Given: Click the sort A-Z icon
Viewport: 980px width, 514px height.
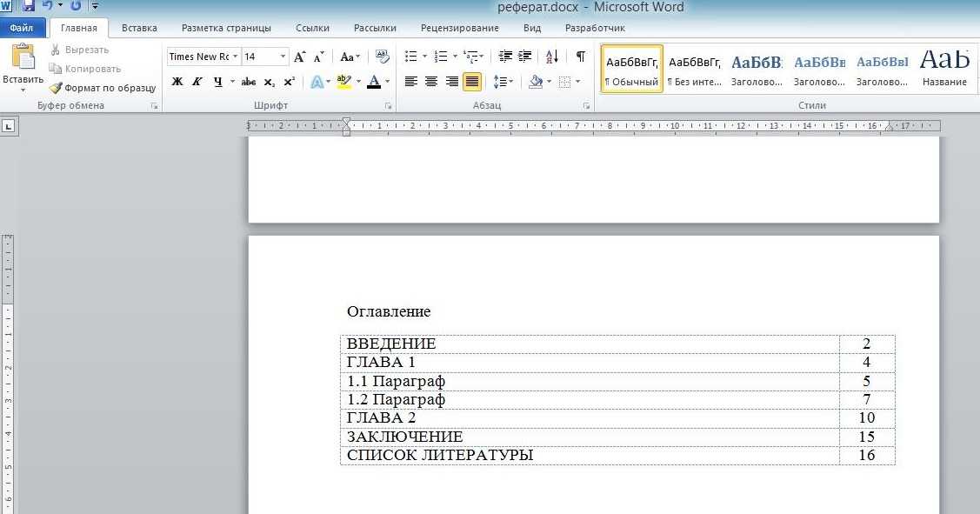Looking at the screenshot, I should click(x=552, y=57).
